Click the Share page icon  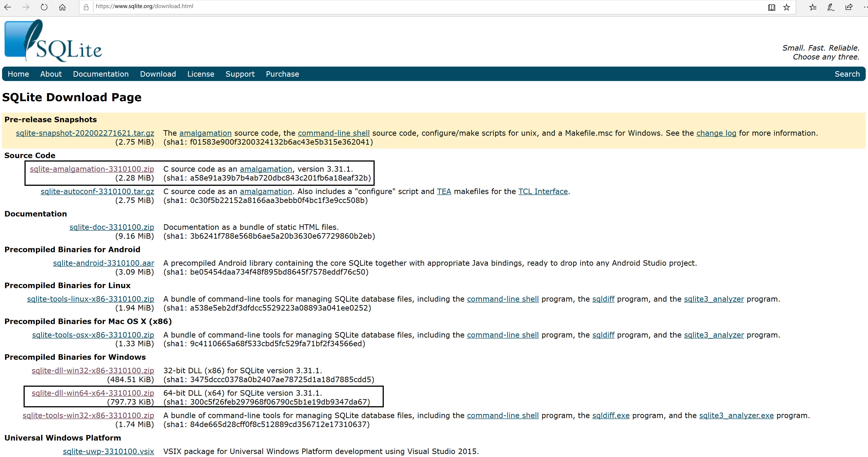849,7
